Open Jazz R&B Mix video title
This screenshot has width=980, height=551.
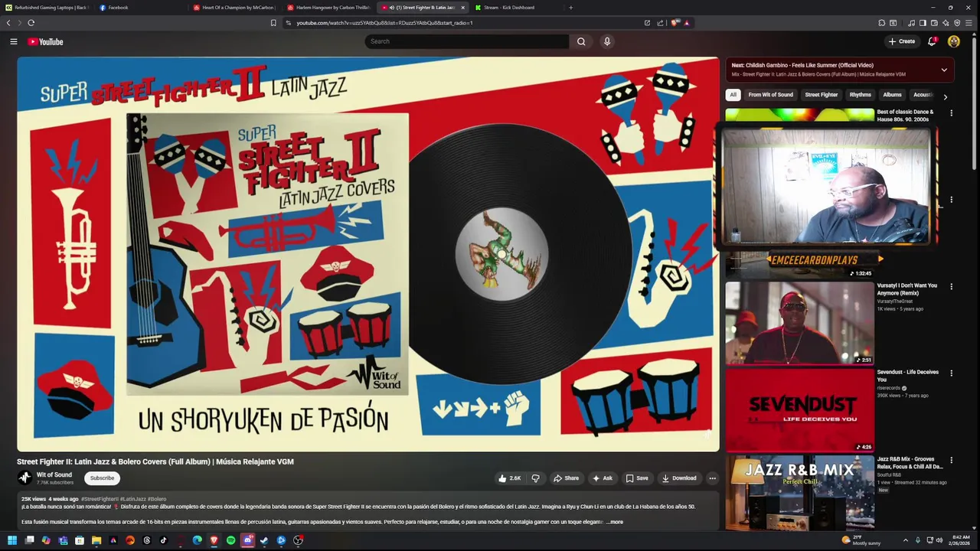(x=910, y=463)
